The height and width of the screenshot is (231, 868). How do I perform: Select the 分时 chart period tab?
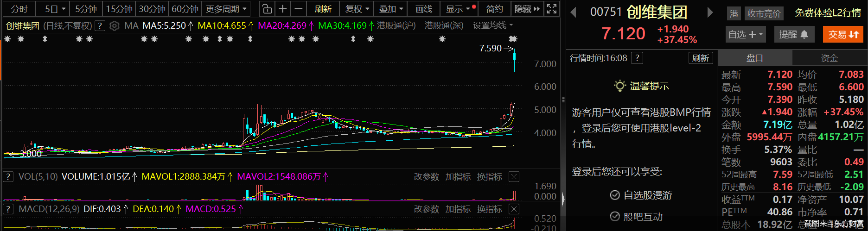pos(19,9)
